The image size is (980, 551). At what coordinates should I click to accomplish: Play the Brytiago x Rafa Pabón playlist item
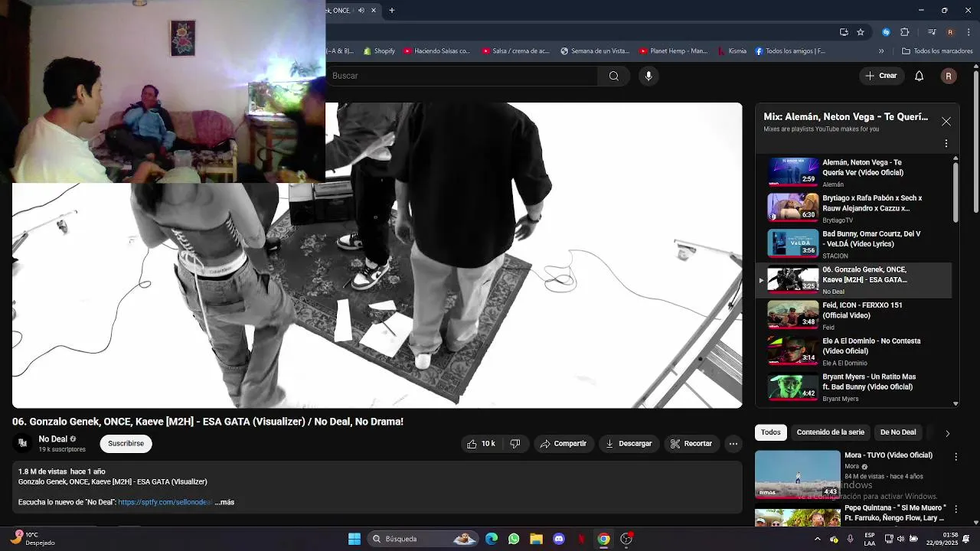click(853, 208)
